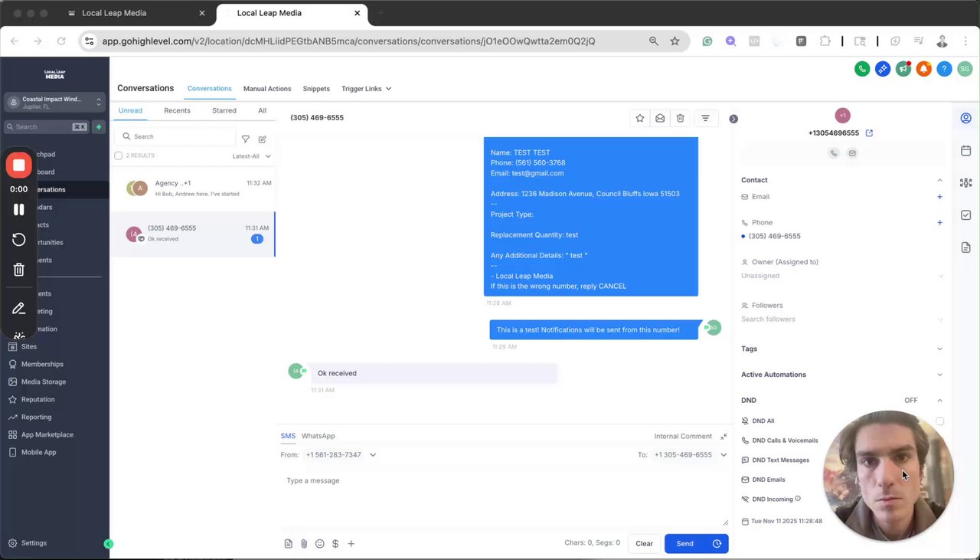This screenshot has height=560, width=980.
Task: Click the trash icon in conversation header
Action: [680, 118]
